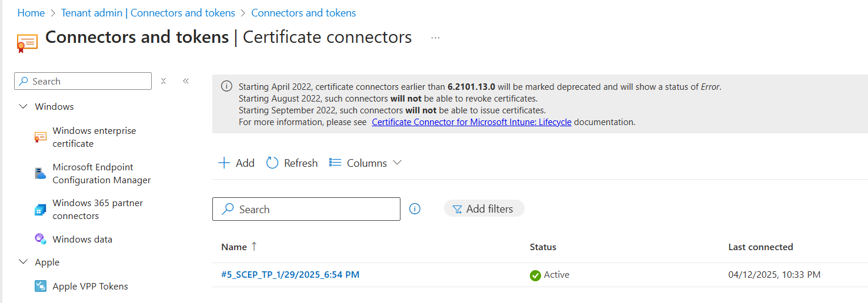Screen dimensions: 868x303
Task: Open the Certificate Connector Lifecycle documentation link
Action: tap(471, 122)
